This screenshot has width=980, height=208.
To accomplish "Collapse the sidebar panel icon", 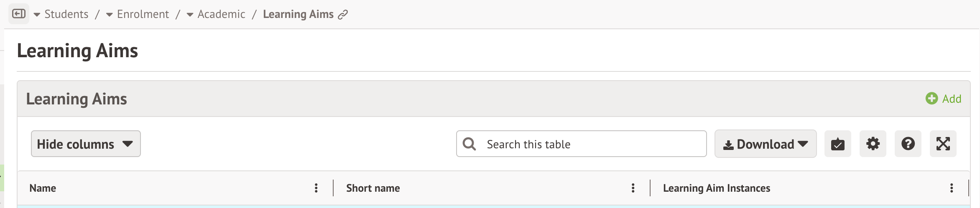I will click(x=19, y=14).
